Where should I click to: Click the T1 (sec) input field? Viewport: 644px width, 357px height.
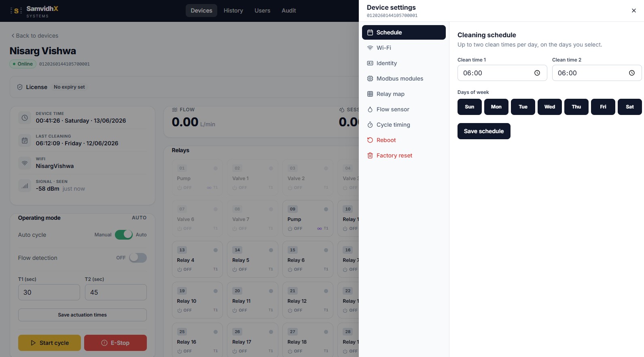(x=49, y=292)
